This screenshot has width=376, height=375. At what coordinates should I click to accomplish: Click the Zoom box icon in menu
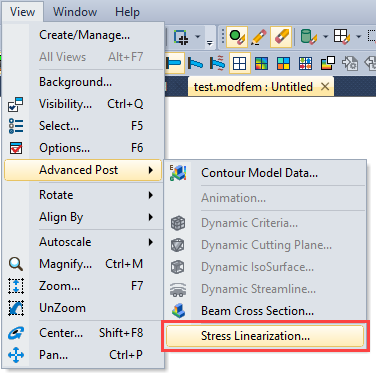[x=16, y=286]
